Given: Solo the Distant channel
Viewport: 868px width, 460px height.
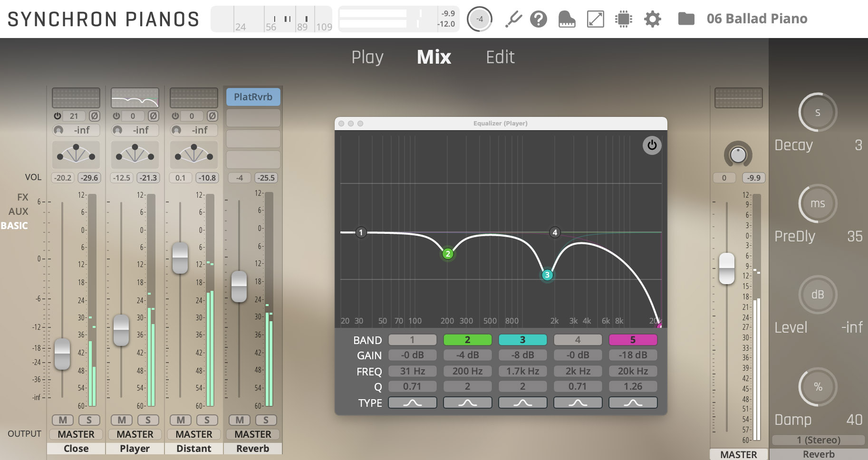Looking at the screenshot, I should [x=207, y=420].
